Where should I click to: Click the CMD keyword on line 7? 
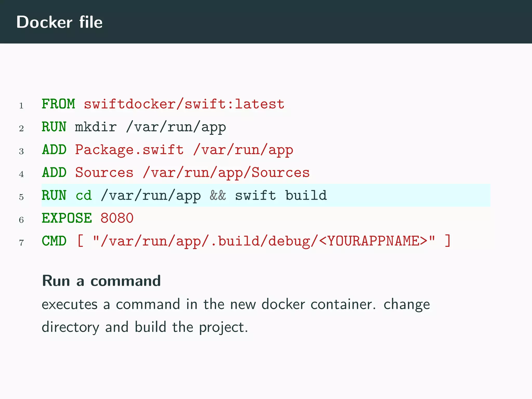click(54, 241)
